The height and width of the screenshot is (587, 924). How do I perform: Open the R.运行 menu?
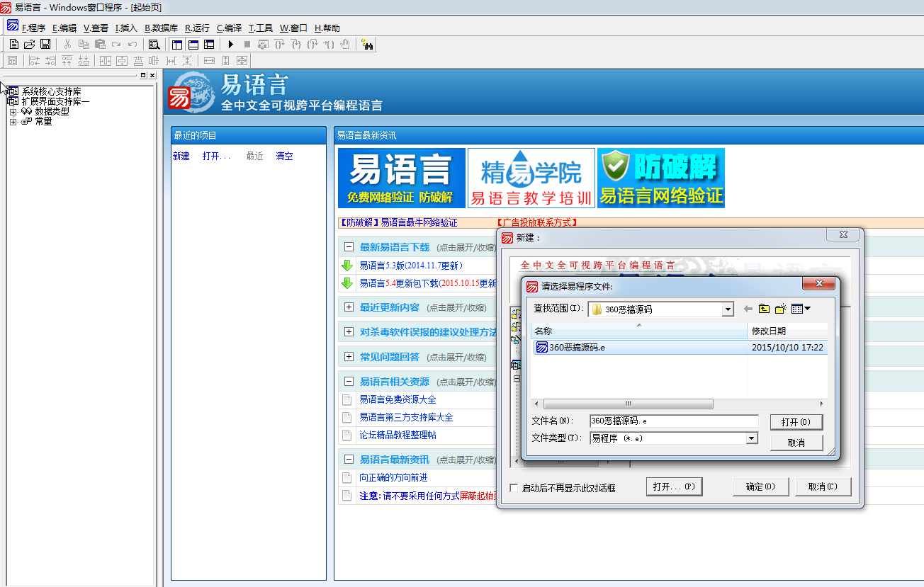click(x=197, y=28)
